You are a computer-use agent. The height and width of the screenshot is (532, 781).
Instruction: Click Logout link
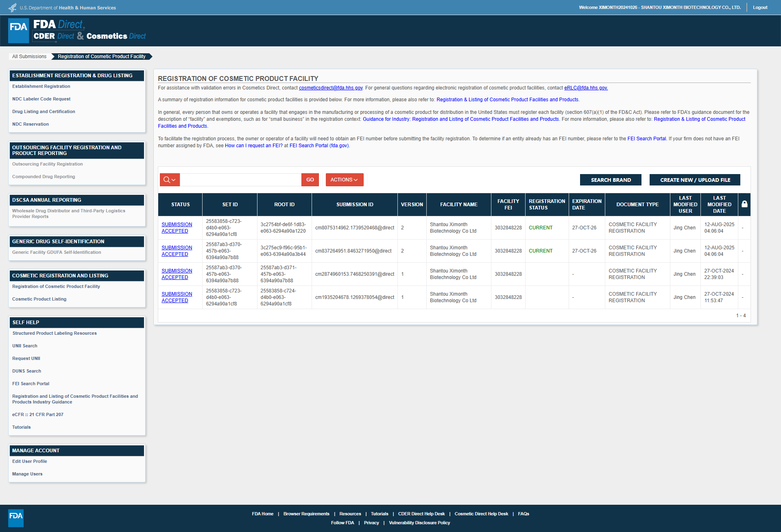pyautogui.click(x=760, y=7)
